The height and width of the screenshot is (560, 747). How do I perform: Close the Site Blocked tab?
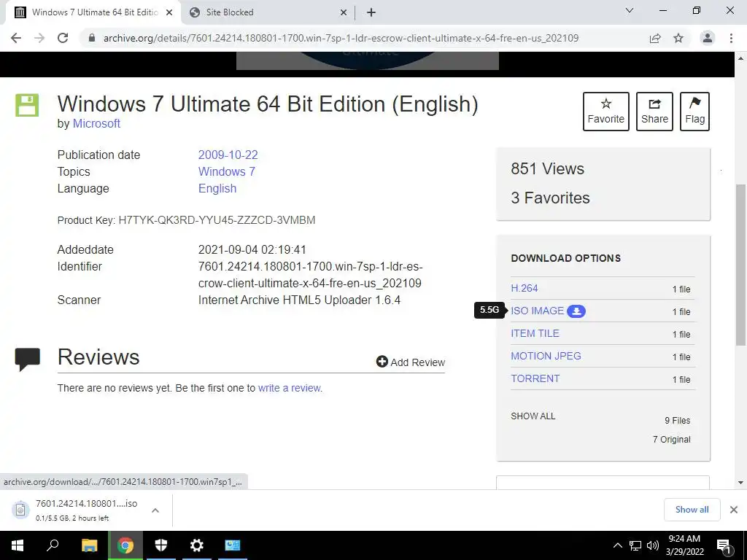coord(344,12)
